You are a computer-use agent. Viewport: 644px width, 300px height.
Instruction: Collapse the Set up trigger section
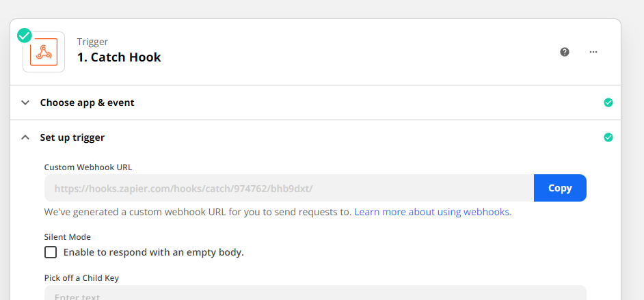click(x=25, y=137)
